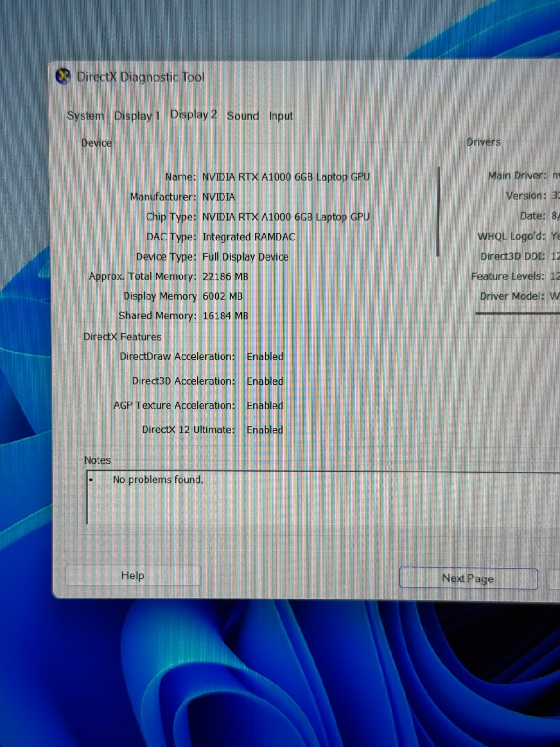Click the 22186 MB total memory value
The height and width of the screenshot is (747, 560).
pos(225,276)
